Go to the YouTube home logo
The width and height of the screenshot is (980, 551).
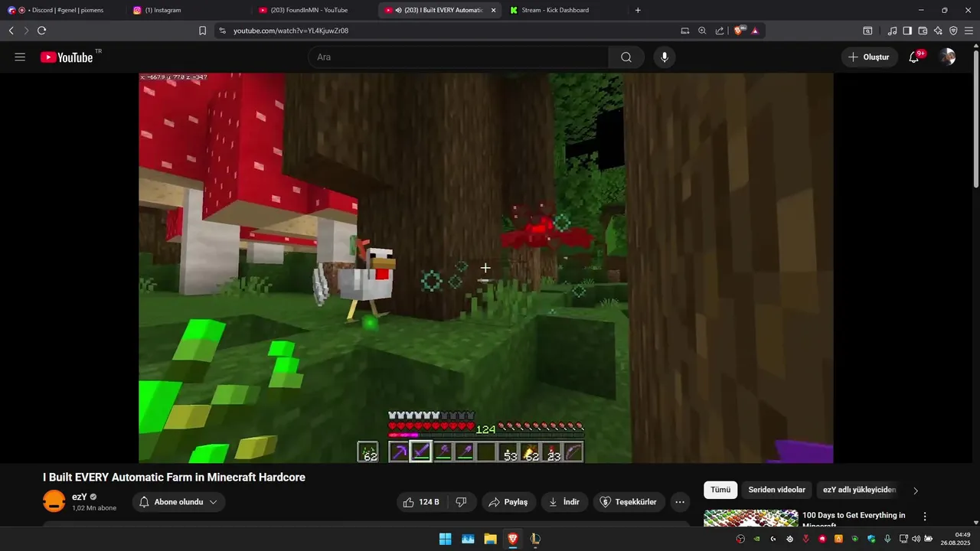click(67, 57)
